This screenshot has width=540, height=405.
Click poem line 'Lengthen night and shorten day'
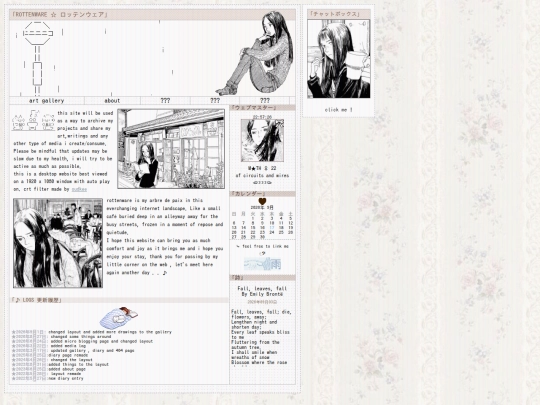tap(254, 324)
